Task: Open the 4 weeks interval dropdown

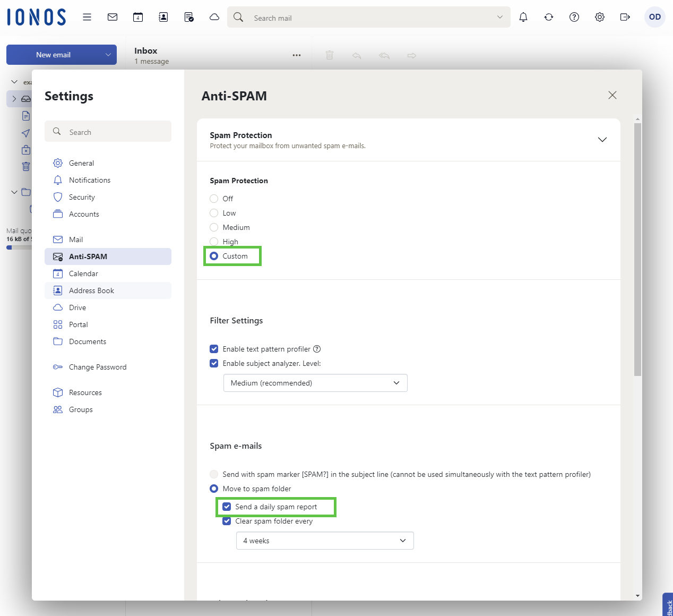Action: [x=324, y=541]
